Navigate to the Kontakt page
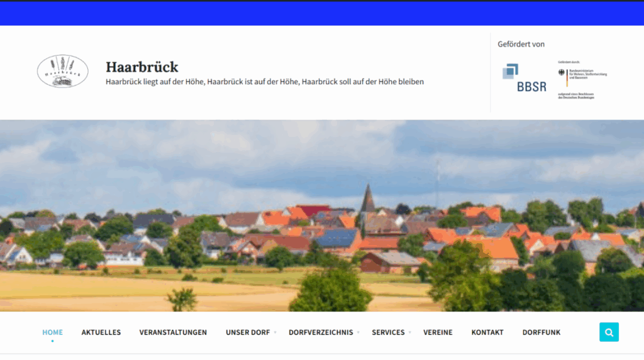 [487, 332]
